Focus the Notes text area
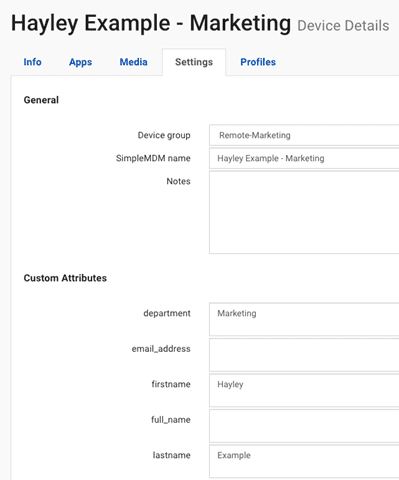Screen dimensions: 399x480 tap(304, 212)
